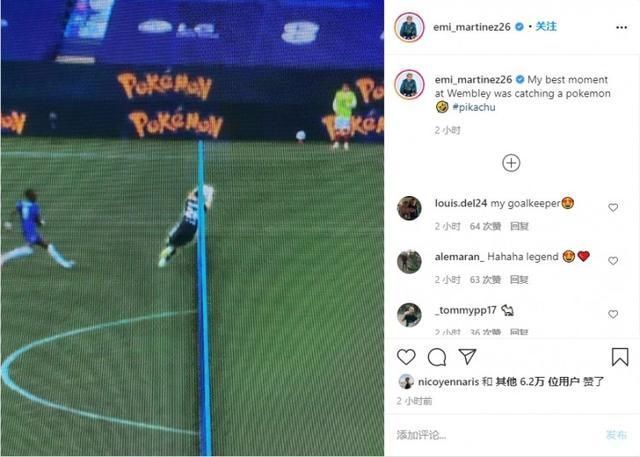Focus the add comment input field

coord(498,435)
